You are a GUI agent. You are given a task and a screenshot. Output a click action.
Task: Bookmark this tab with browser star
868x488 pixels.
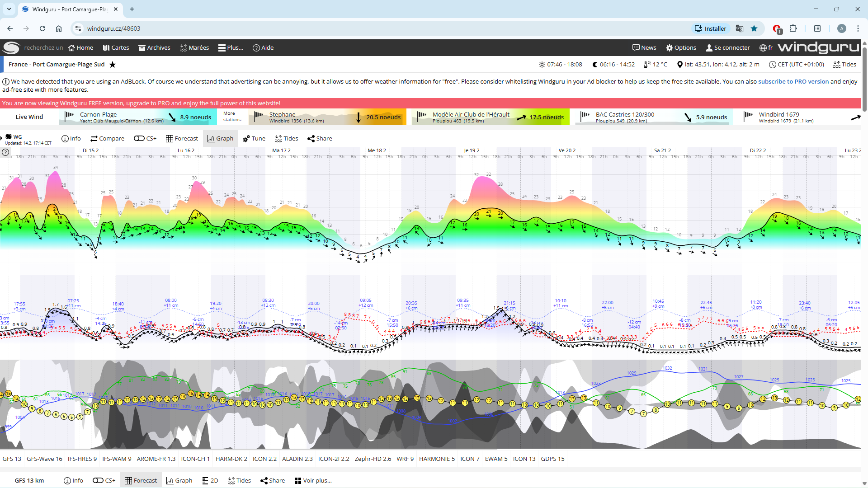click(x=754, y=28)
